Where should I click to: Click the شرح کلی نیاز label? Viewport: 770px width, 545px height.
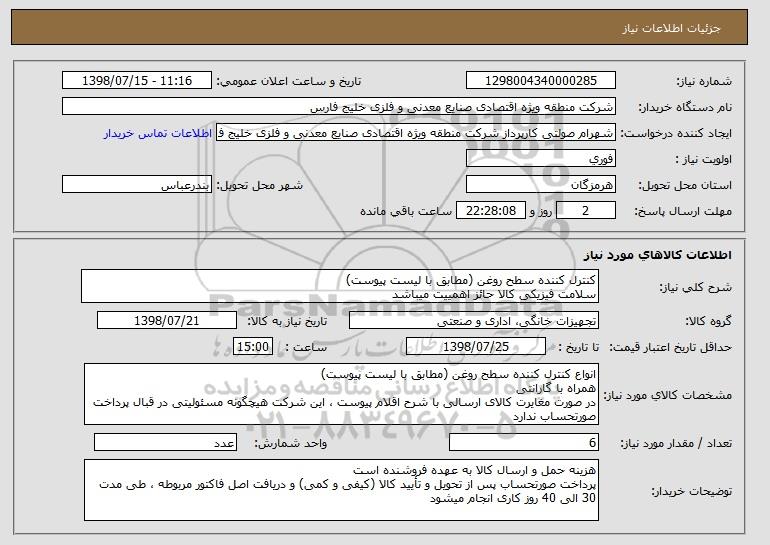point(695,287)
